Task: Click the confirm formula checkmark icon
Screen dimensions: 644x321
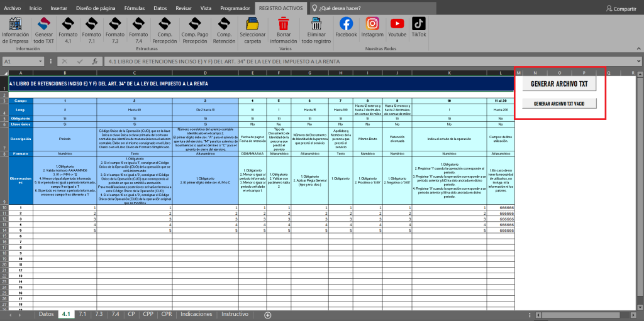Action: pos(79,61)
